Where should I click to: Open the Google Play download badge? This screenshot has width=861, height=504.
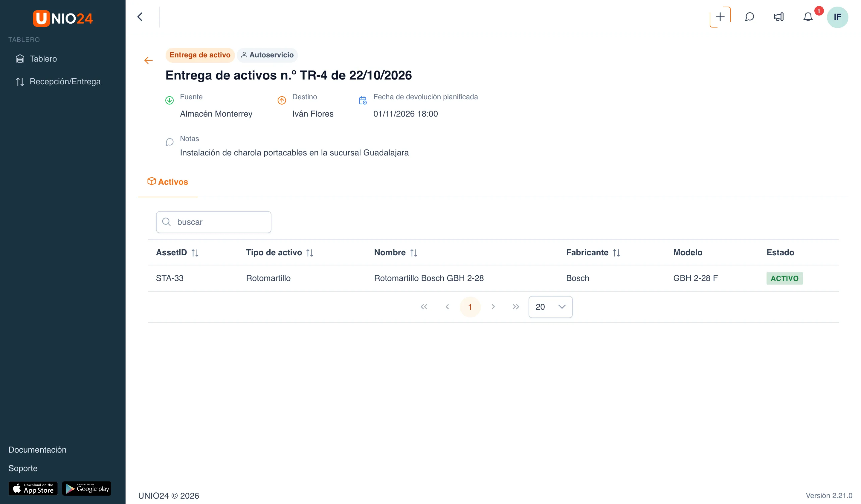[x=87, y=489]
